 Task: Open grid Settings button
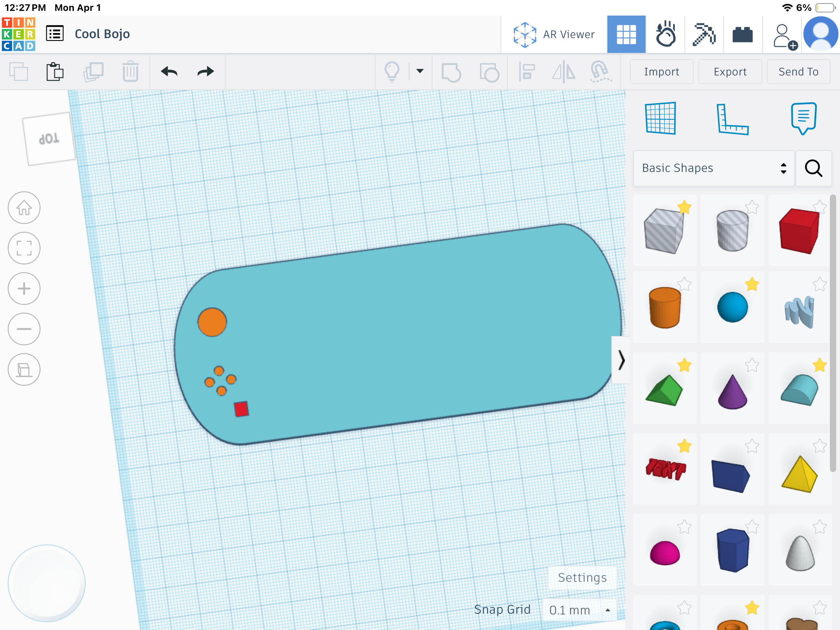(582, 577)
